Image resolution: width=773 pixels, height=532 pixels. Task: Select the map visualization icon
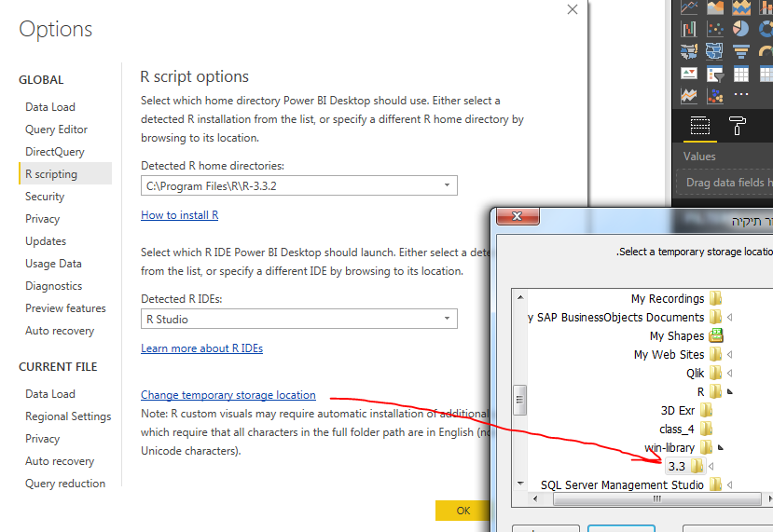tap(689, 51)
